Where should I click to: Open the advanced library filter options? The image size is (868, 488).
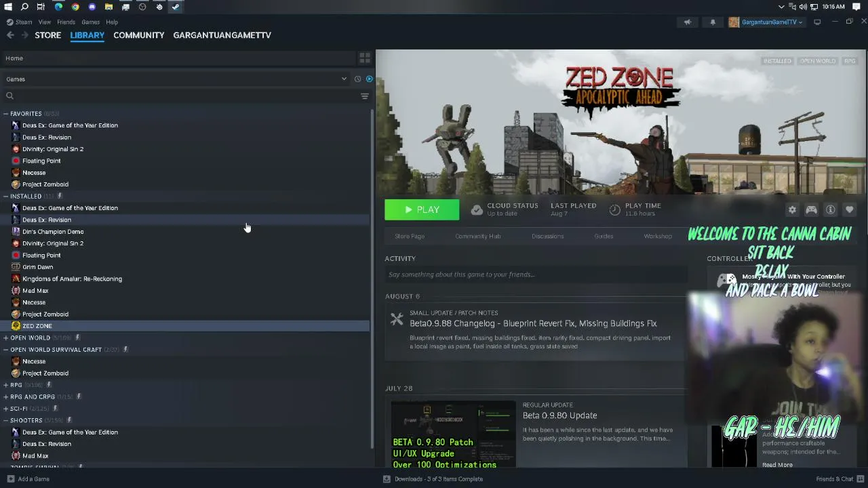pos(365,96)
